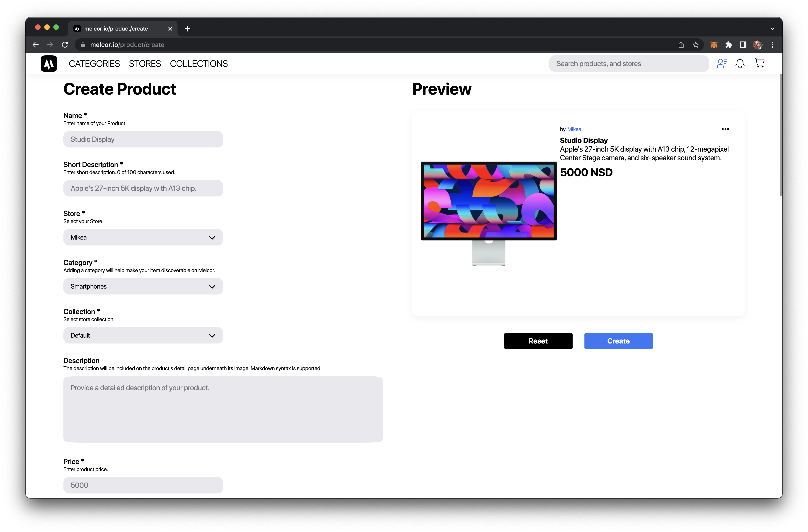
Task: Open the CATEGORIES menu
Action: (x=94, y=63)
